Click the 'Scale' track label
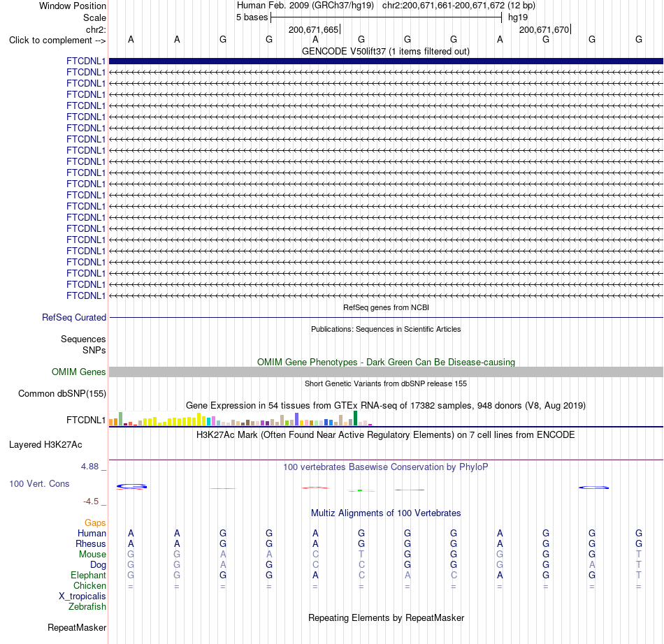 94,17
